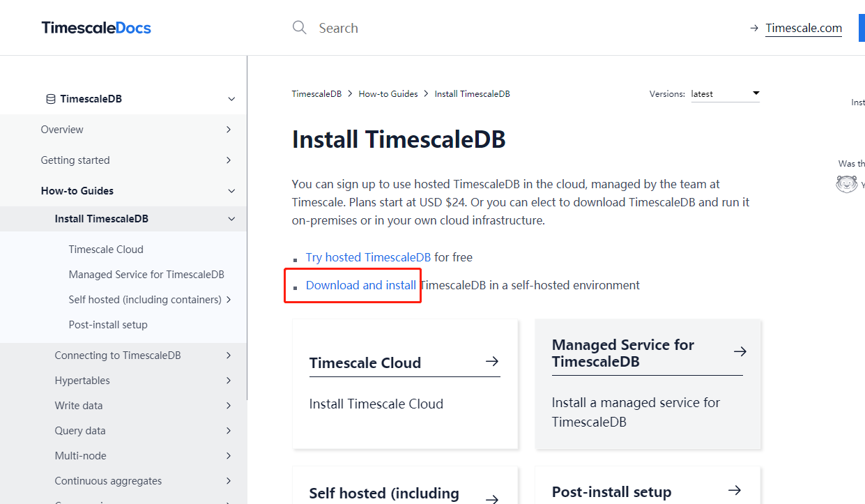Open Hypertables in the sidebar
Screen dimensions: 865x504
click(x=82, y=381)
